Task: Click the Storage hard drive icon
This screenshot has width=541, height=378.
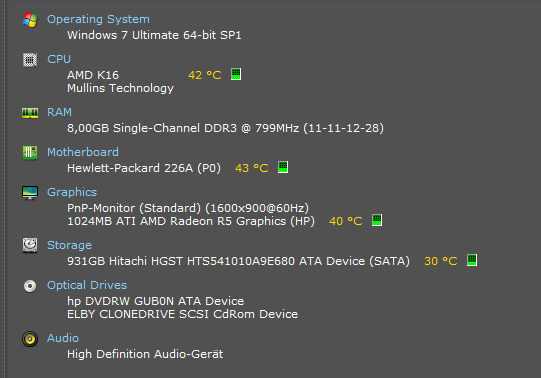Action: (x=30, y=245)
